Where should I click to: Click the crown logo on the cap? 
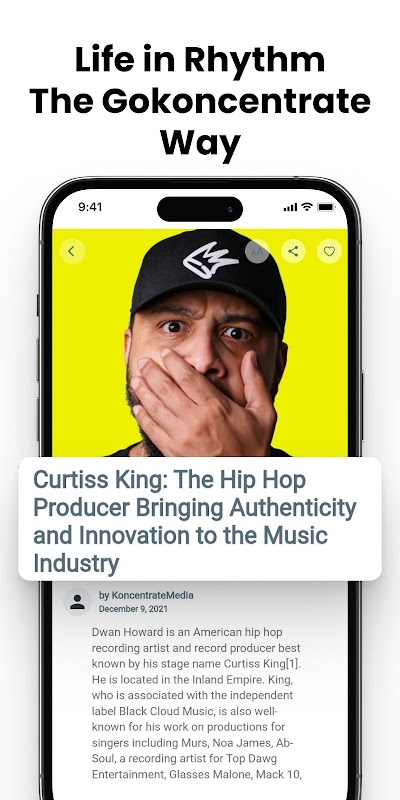point(211,260)
